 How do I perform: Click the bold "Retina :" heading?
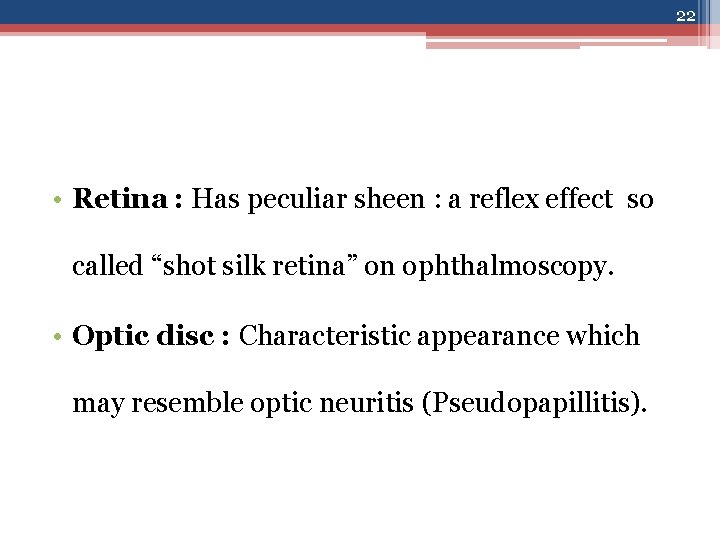pyautogui.click(x=127, y=199)
